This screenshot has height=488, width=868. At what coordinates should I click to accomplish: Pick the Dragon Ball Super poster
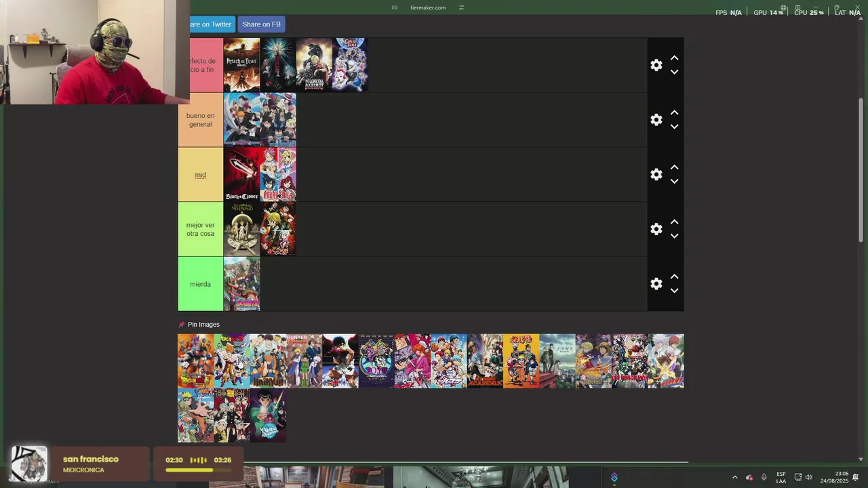click(x=195, y=361)
